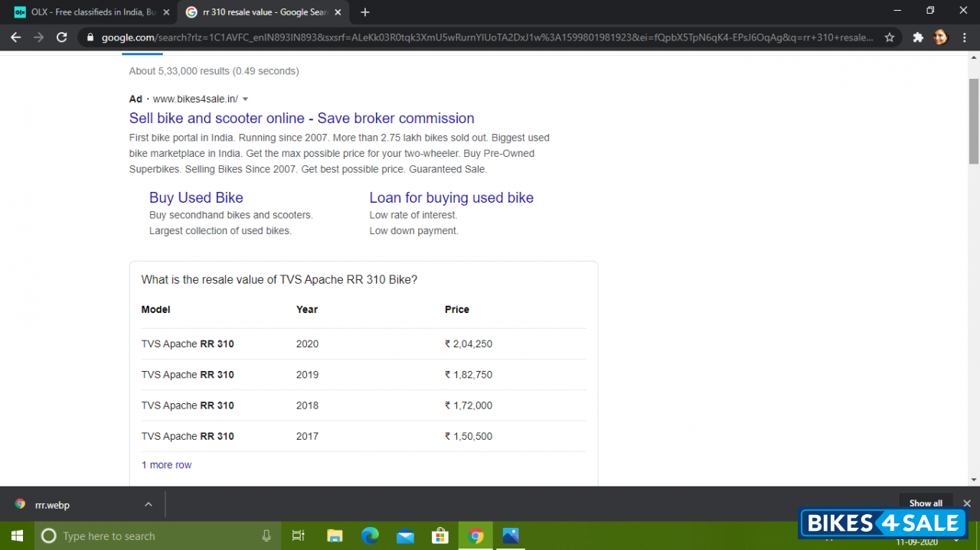The width and height of the screenshot is (980, 550).
Task: Expand table with '1 more row'
Action: pos(166,465)
